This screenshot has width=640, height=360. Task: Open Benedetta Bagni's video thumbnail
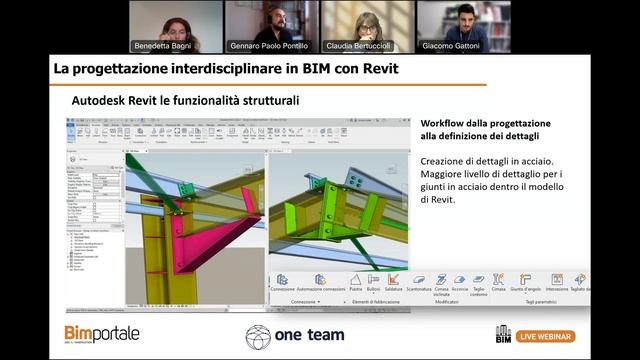pos(176,27)
